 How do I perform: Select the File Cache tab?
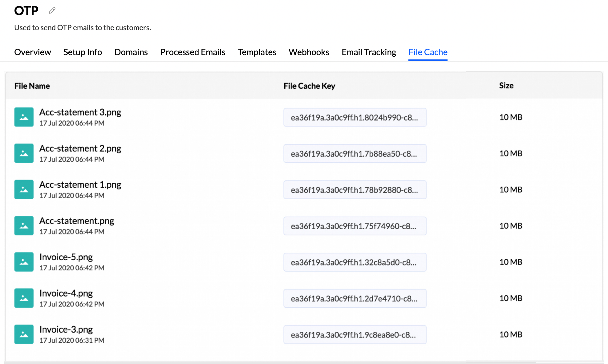[x=428, y=52]
